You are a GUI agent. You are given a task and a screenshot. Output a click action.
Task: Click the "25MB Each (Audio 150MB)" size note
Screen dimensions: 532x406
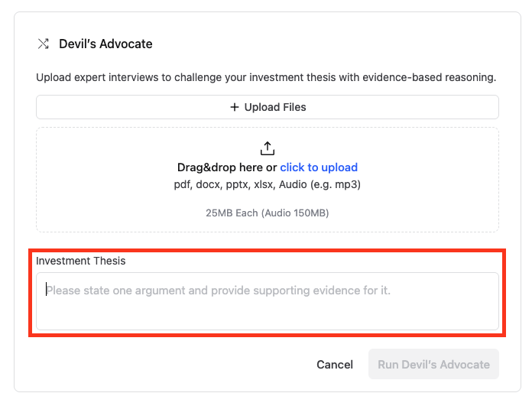coord(268,213)
